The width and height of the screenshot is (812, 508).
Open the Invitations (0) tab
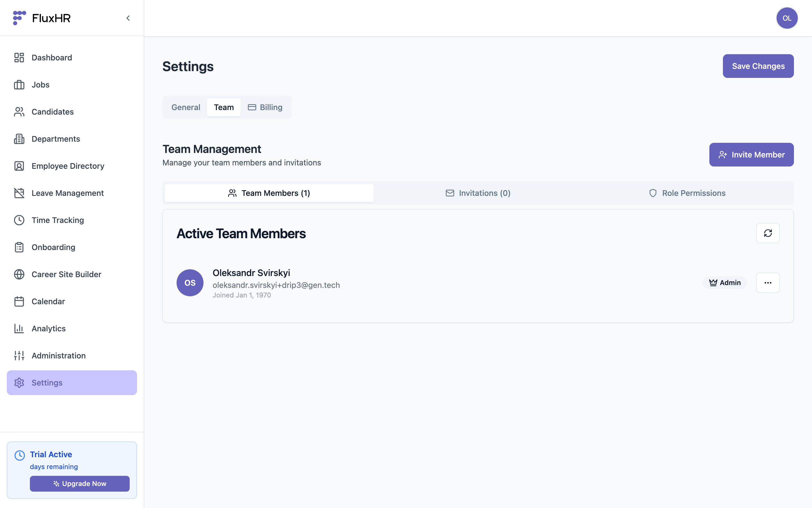pyautogui.click(x=478, y=193)
